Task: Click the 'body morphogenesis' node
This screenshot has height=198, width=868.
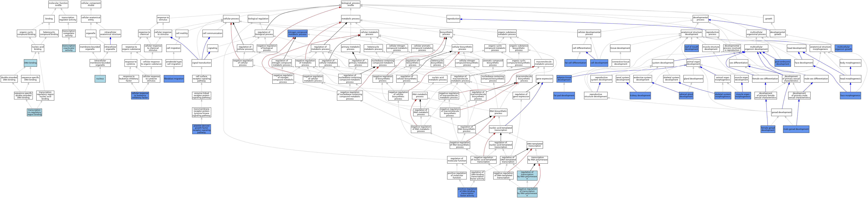Action: pos(850,63)
